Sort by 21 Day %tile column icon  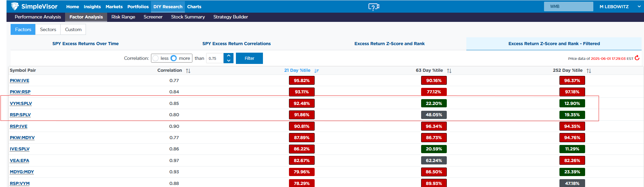[x=317, y=71]
